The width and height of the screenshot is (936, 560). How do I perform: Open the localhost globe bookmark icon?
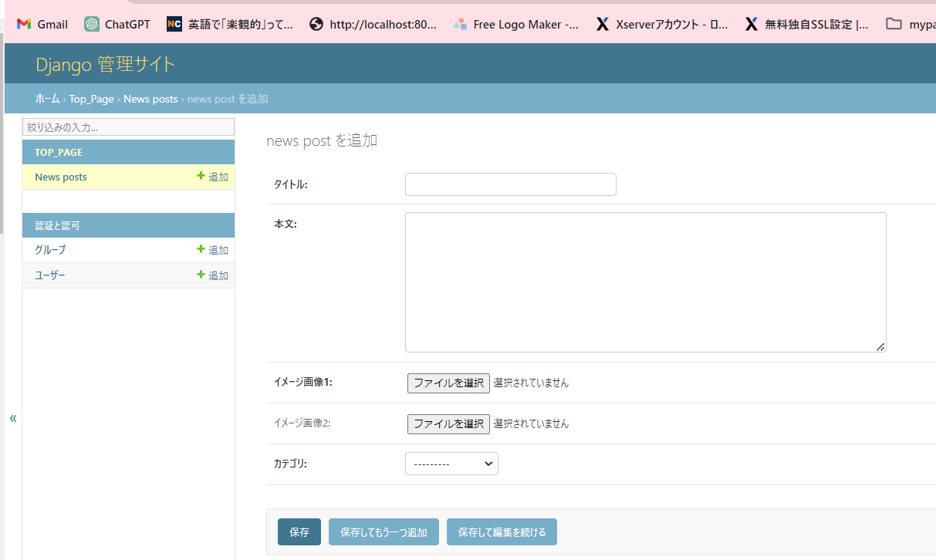click(316, 24)
